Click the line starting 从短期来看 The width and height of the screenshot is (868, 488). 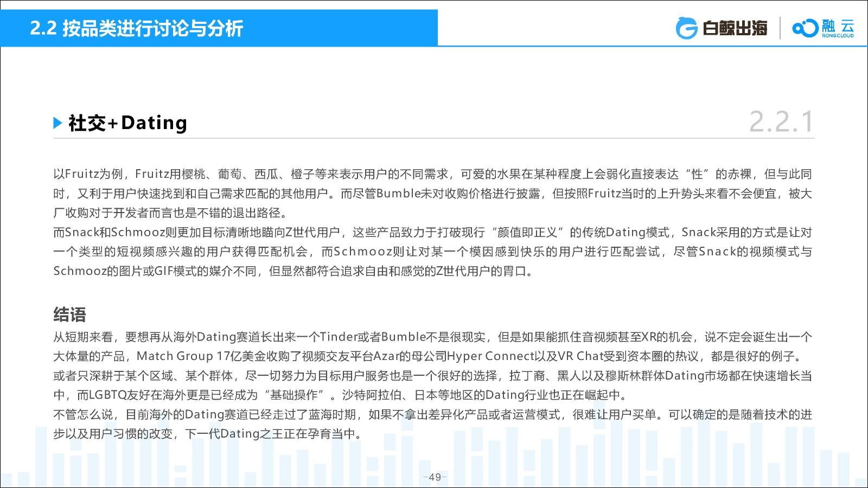click(x=432, y=337)
